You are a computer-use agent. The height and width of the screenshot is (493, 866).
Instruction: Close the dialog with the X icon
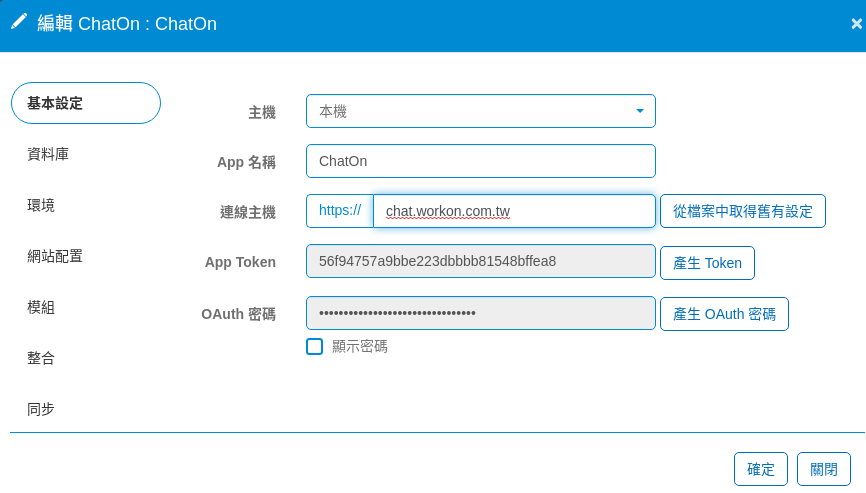[x=856, y=24]
